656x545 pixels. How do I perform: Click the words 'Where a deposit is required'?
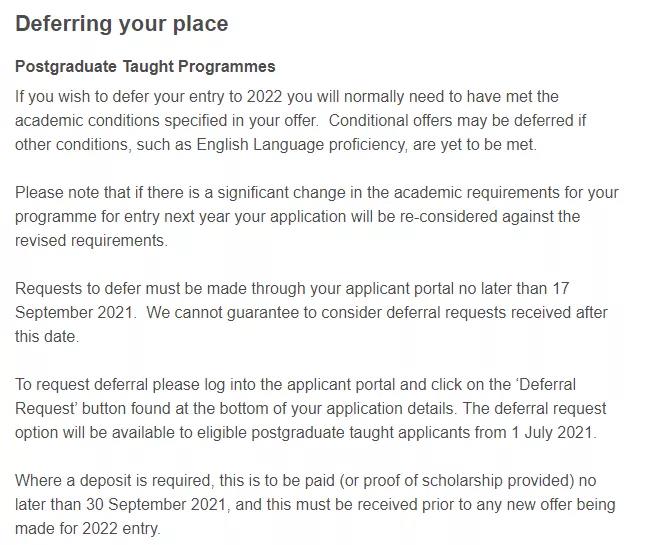(113, 481)
